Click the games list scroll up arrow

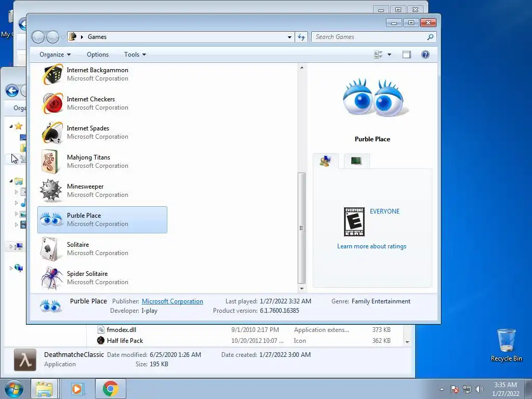pos(302,68)
